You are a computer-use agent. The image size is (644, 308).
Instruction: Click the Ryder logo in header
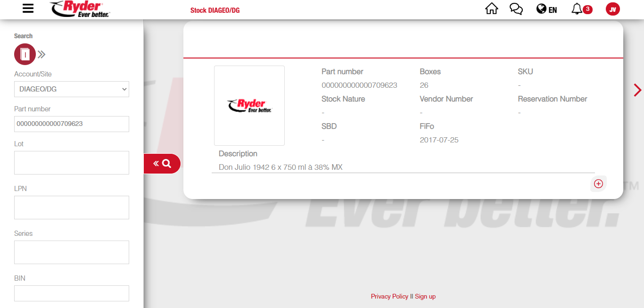coord(80,9)
